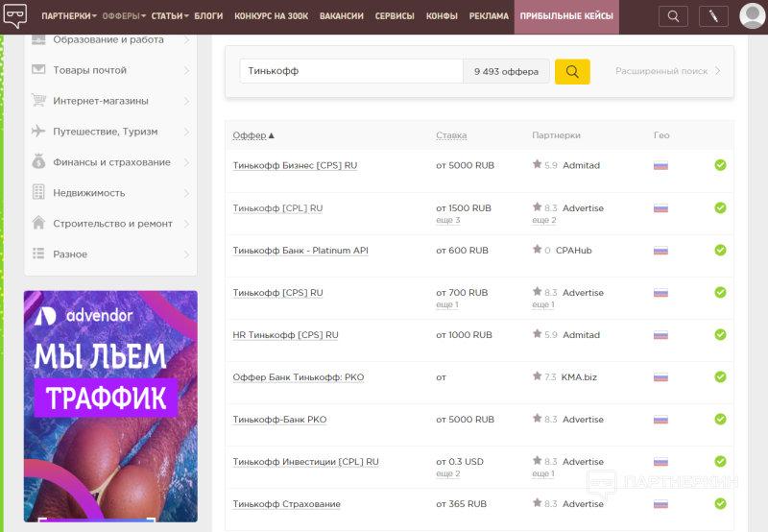This screenshot has height=532, width=768.
Task: Open the Блоги menu item
Action: pyautogui.click(x=208, y=16)
